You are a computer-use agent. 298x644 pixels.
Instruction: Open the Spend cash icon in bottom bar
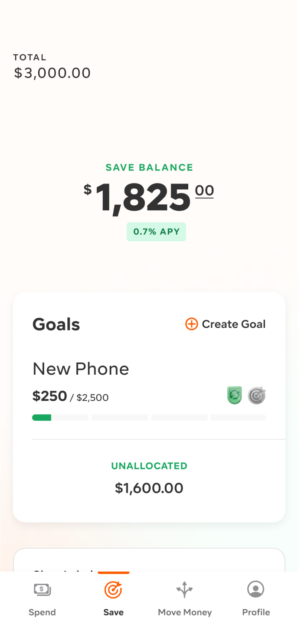click(42, 589)
